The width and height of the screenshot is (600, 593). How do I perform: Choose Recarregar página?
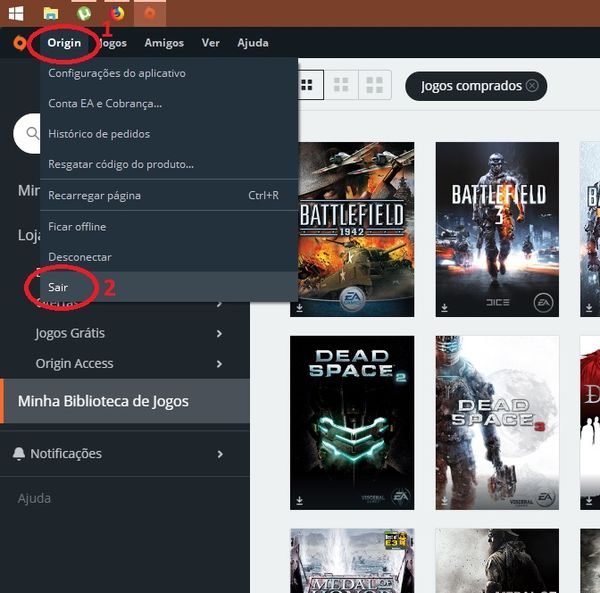(169, 195)
